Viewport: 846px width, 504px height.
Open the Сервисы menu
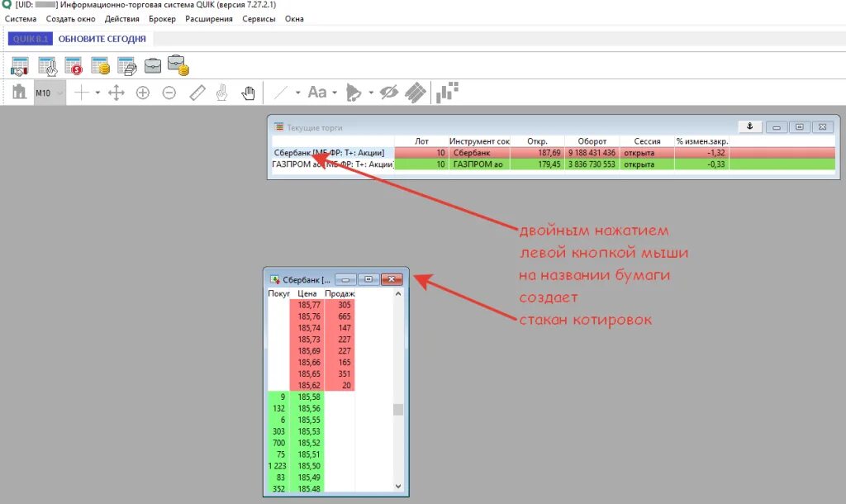[259, 19]
